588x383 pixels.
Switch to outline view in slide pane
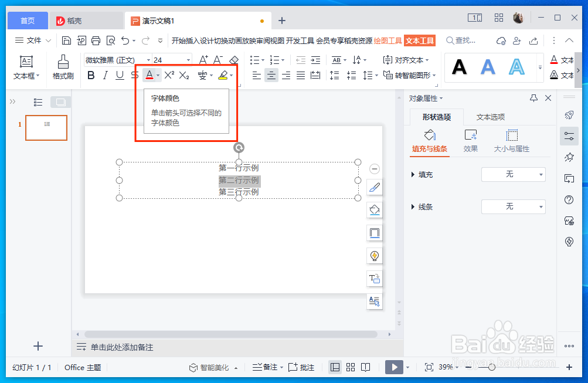(38, 102)
